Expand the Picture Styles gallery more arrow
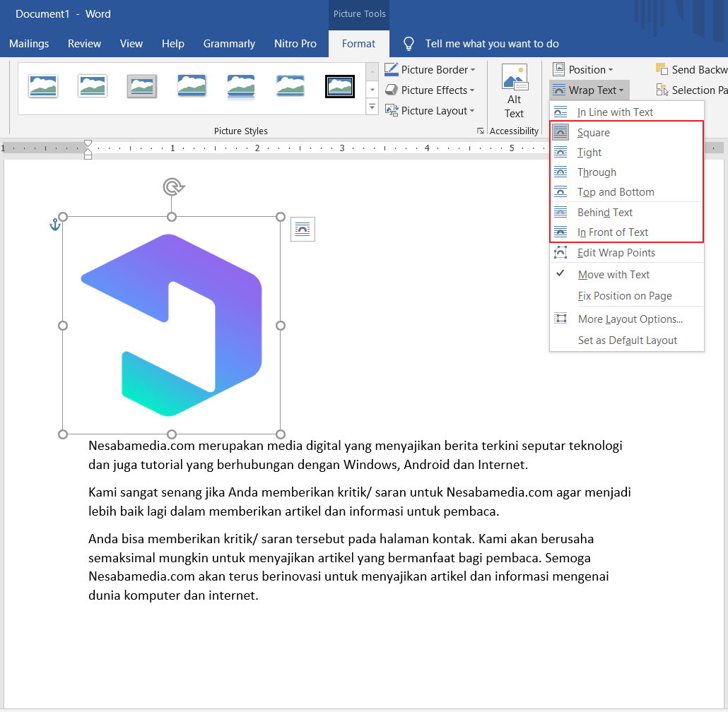Screen dimensions: 728x712 pos(372,107)
